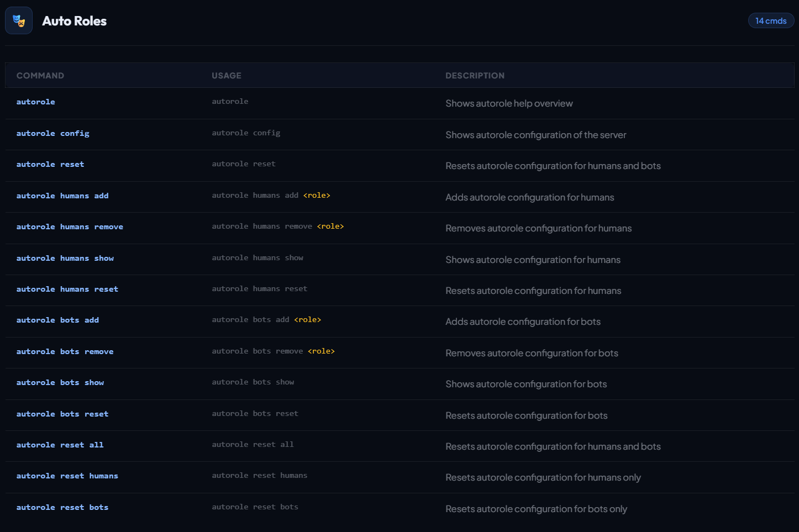Select the autorole reset humans command

pos(67,476)
